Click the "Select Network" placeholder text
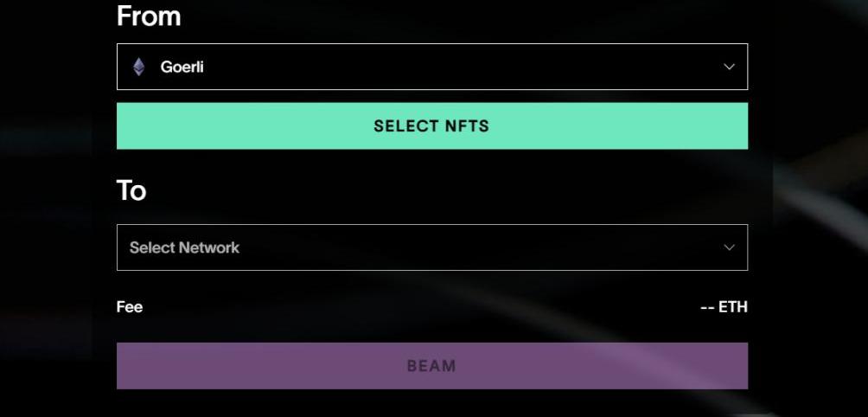Screen dimensions: 868x417 click(x=184, y=247)
